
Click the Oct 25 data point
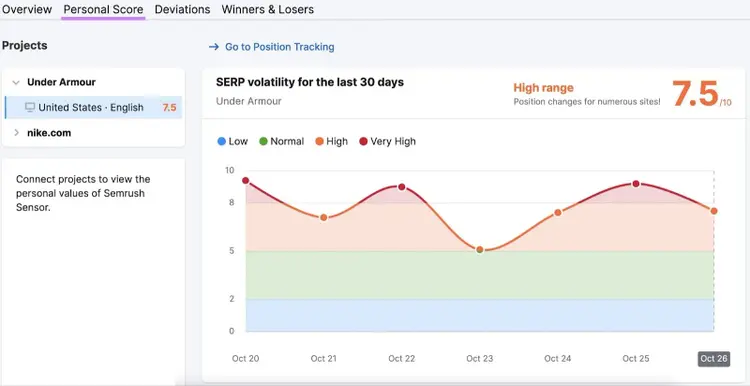(x=636, y=184)
